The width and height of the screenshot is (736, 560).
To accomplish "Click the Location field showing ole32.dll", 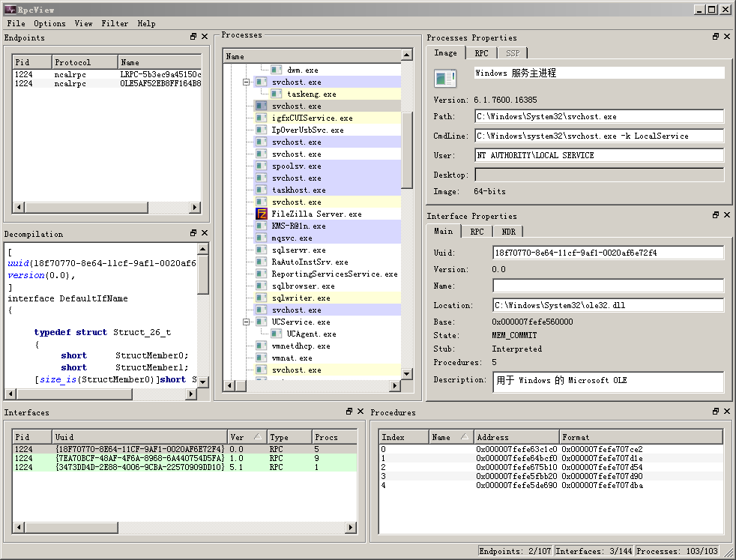I will (609, 305).
